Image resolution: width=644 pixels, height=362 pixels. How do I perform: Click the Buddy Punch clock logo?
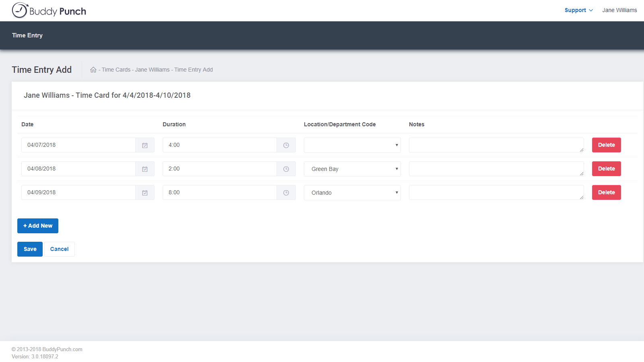(x=49, y=10)
